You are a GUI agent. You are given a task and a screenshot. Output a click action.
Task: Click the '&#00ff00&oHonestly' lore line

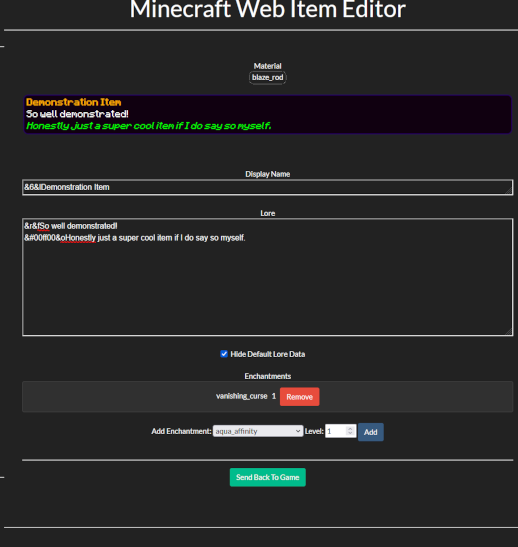[135, 238]
